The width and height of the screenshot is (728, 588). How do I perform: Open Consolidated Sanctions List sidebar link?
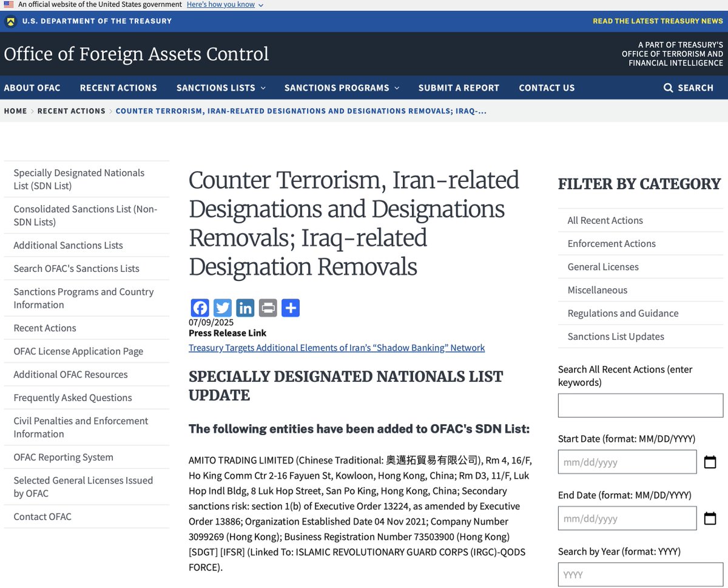pyautogui.click(x=86, y=215)
